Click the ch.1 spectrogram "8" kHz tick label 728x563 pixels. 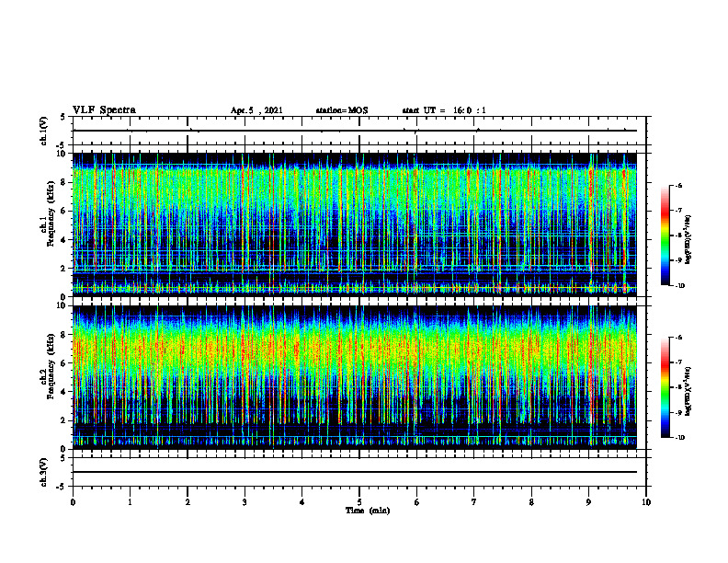point(64,182)
